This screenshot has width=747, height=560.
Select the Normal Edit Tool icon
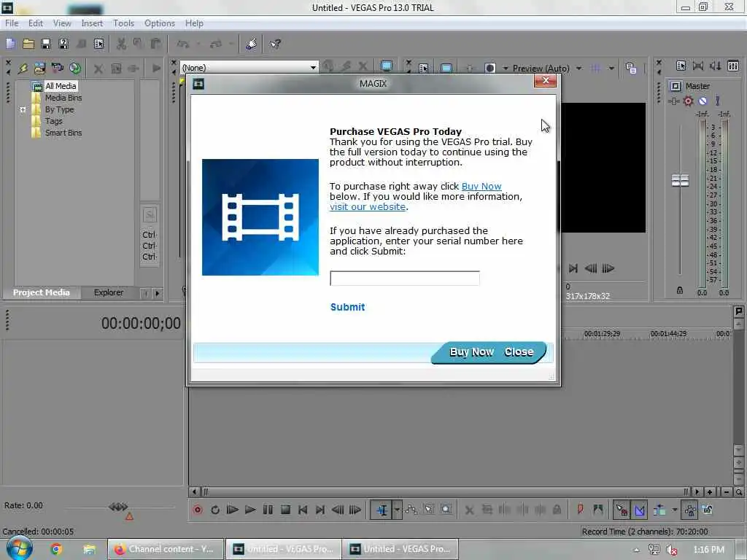382,510
